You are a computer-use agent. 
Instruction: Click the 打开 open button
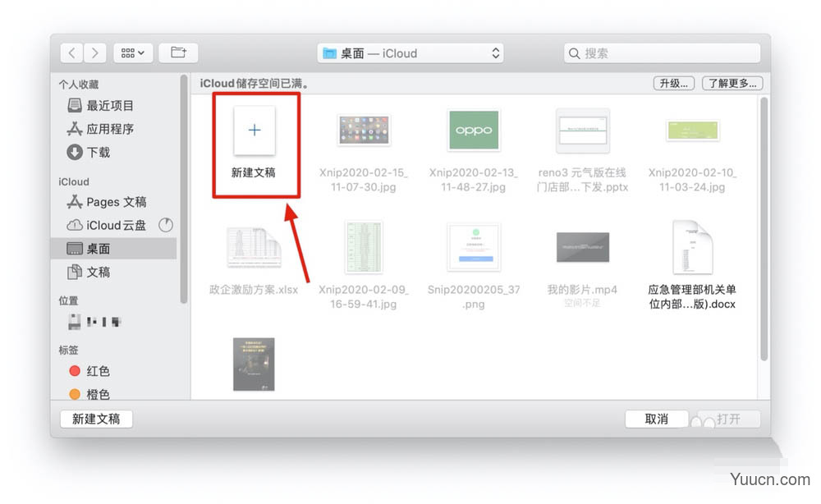pyautogui.click(x=729, y=419)
